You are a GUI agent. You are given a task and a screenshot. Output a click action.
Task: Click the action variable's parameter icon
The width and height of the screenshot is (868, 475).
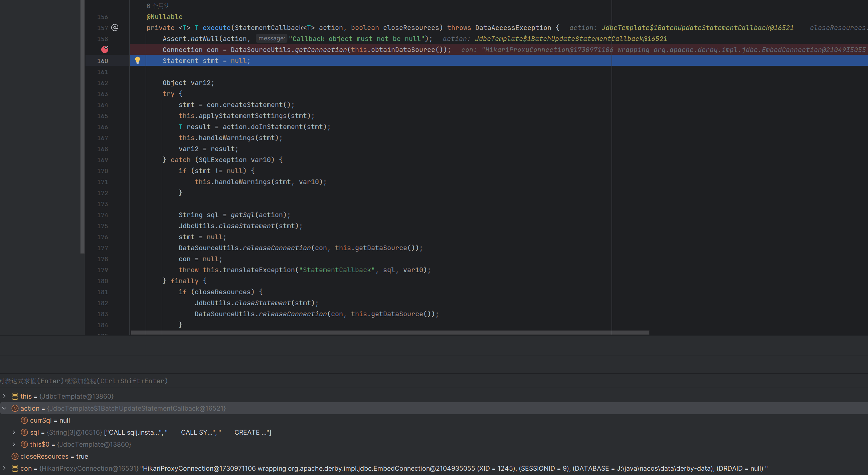[15, 408]
